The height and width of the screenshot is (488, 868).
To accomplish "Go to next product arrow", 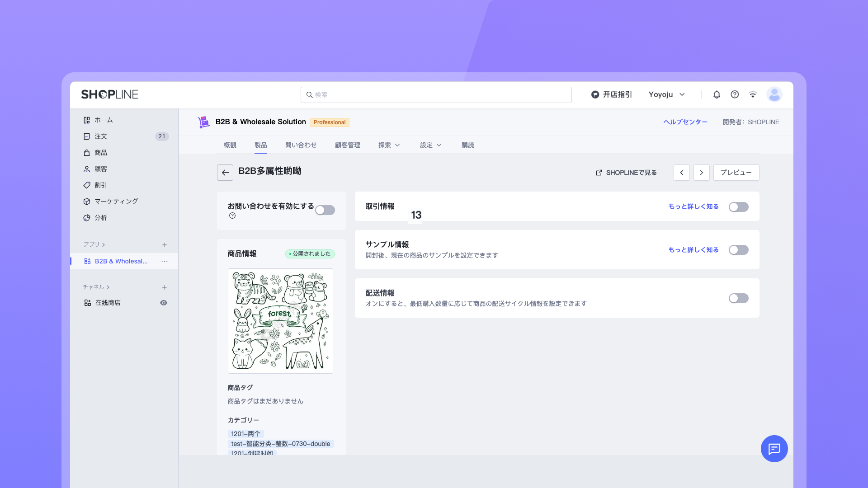I will (x=701, y=173).
